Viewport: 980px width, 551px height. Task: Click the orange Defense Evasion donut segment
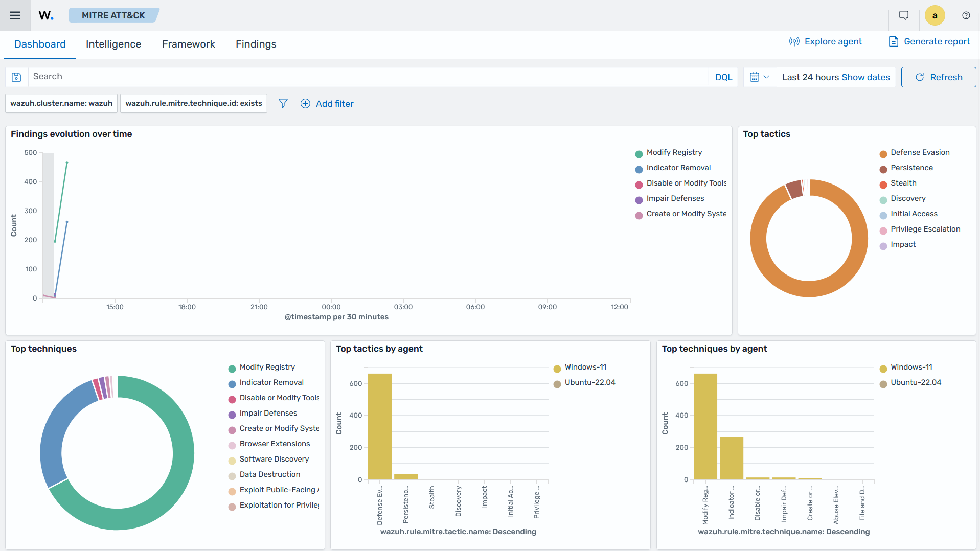(x=809, y=289)
